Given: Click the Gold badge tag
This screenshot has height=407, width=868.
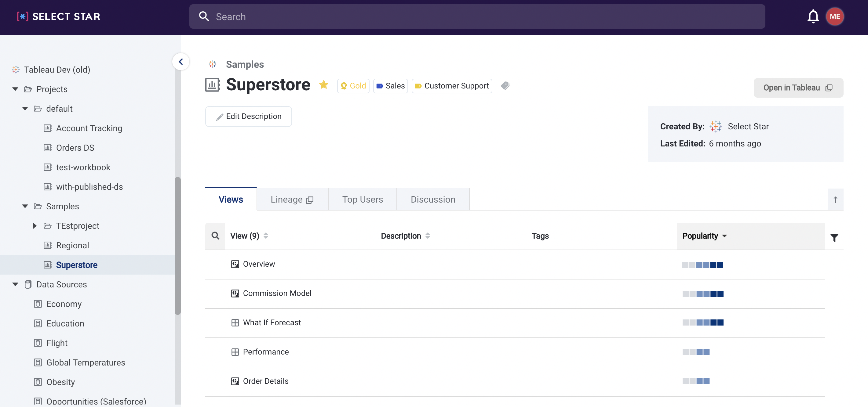Looking at the screenshot, I should (x=353, y=86).
